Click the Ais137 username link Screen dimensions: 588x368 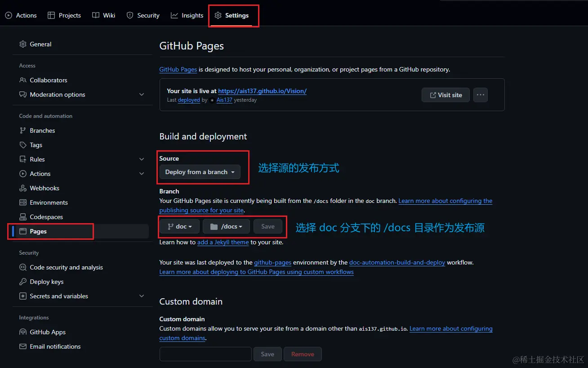pyautogui.click(x=224, y=100)
